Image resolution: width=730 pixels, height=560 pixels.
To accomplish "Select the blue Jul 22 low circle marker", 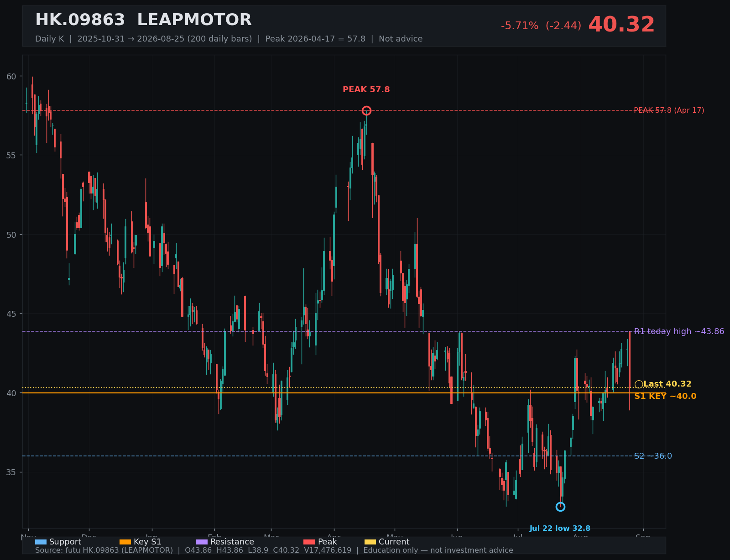I will [560, 507].
